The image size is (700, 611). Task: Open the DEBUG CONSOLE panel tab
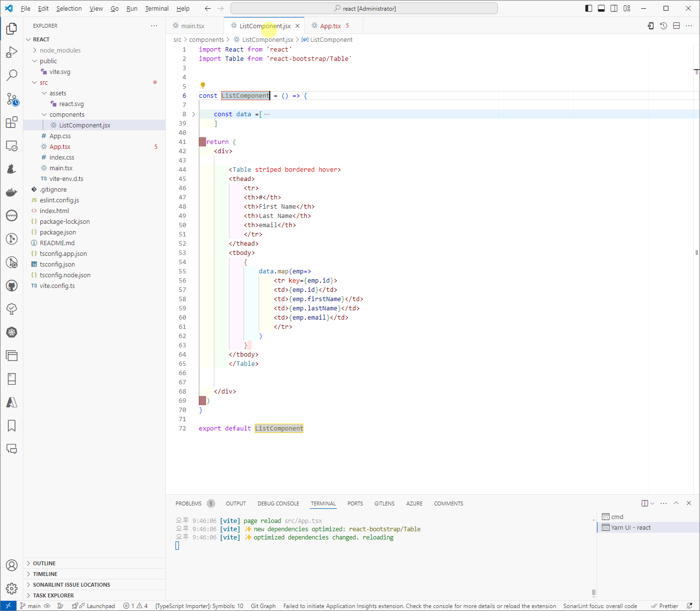(x=279, y=503)
